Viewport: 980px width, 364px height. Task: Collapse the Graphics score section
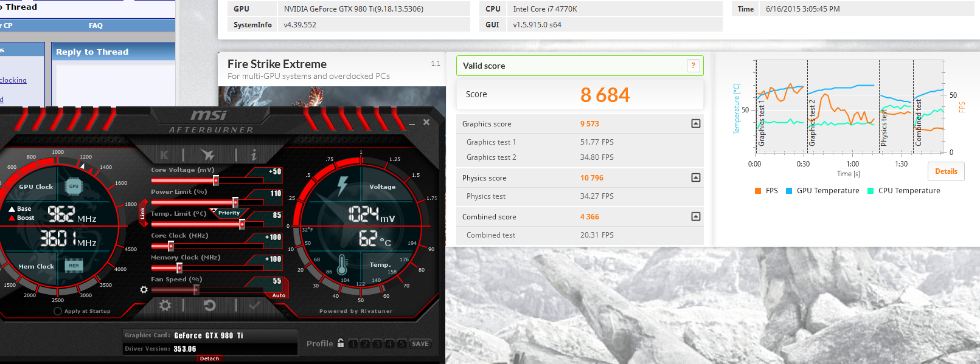click(x=696, y=123)
